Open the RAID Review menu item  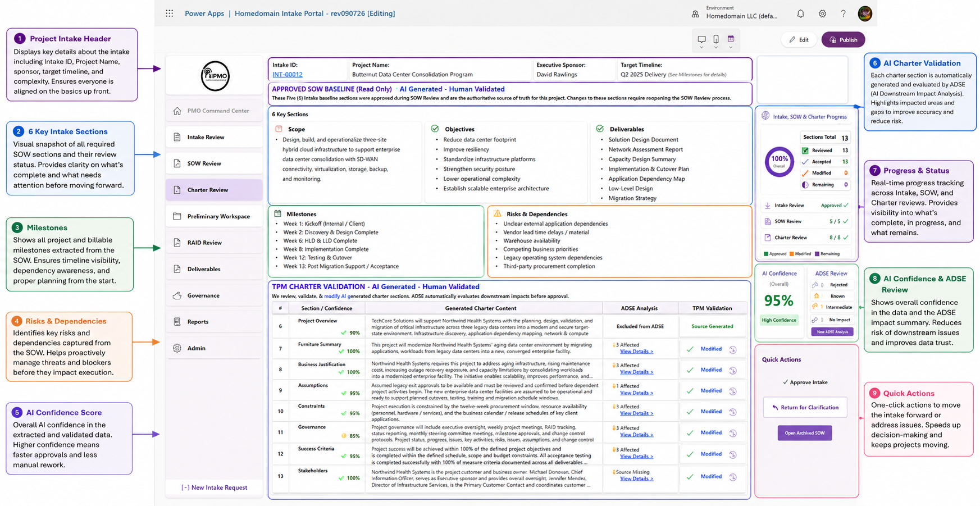[x=214, y=243]
